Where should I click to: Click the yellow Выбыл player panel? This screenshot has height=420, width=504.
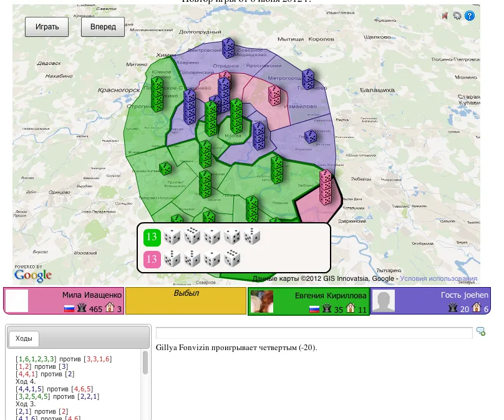pyautogui.click(x=186, y=301)
